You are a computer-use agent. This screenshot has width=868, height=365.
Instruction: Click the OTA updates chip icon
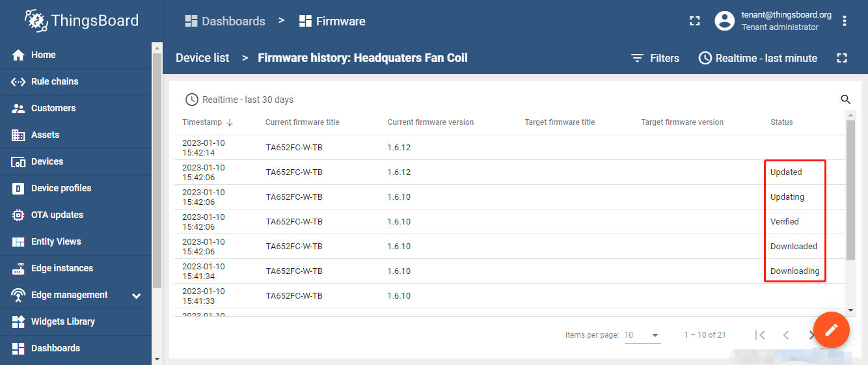pyautogui.click(x=18, y=215)
